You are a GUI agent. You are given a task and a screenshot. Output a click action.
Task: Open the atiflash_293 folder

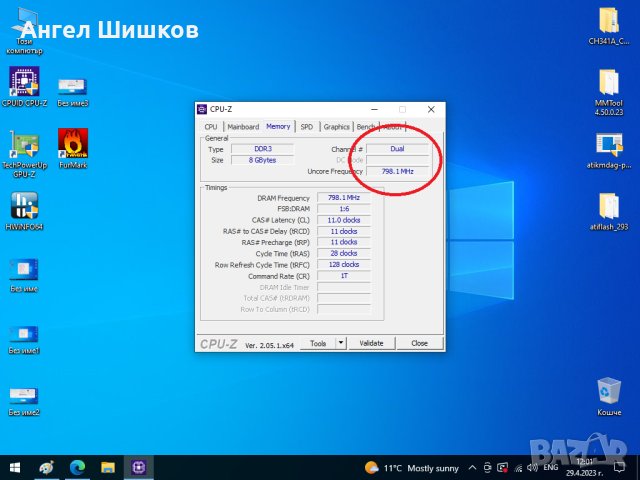tap(609, 211)
